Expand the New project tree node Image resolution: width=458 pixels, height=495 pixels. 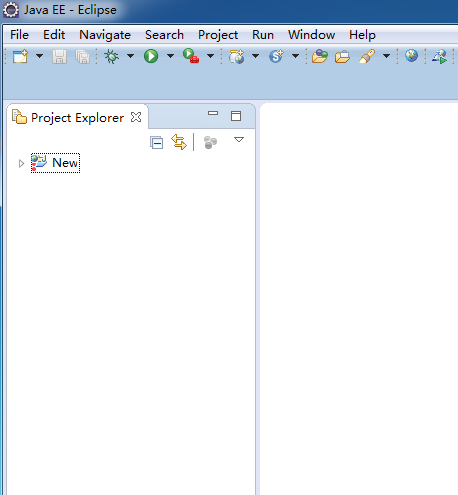[x=21, y=163]
